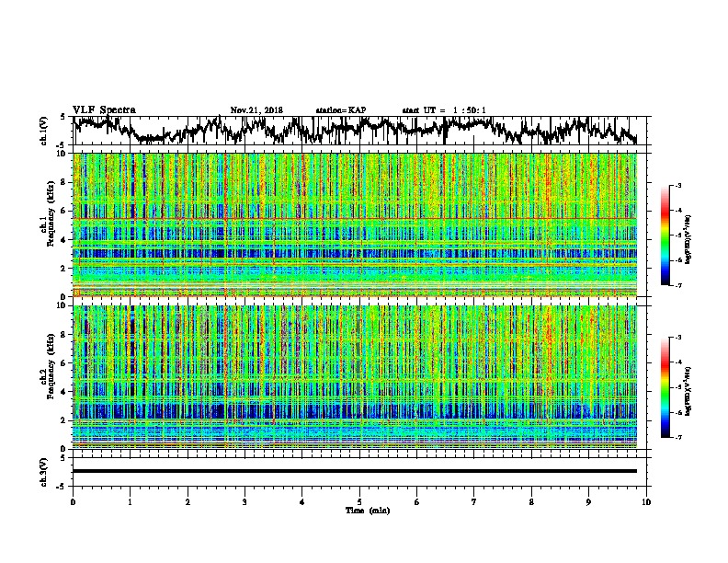
Task: Click time axis tick label "4"
Action: pyautogui.click(x=302, y=502)
